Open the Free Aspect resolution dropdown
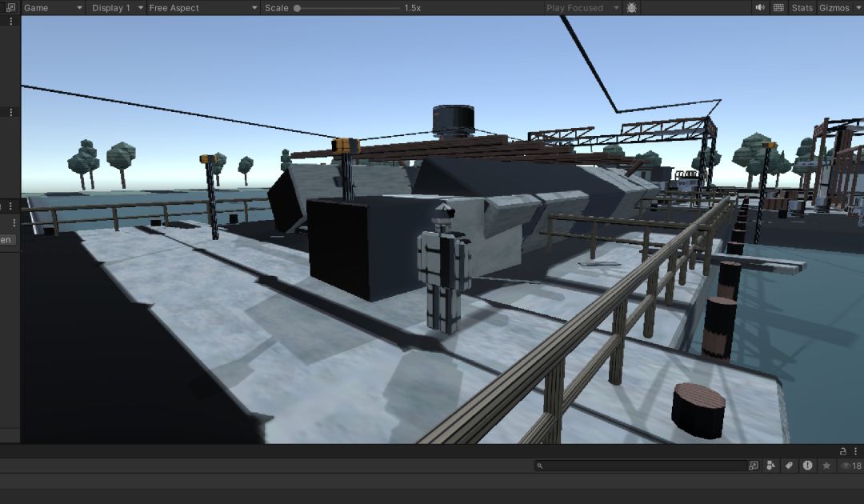Screen dimensions: 864x504 (202, 8)
